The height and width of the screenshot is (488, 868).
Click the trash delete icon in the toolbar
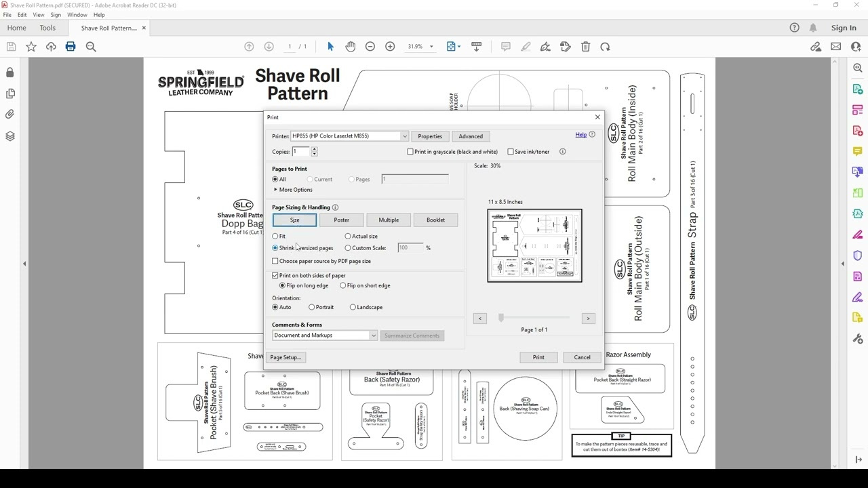click(585, 47)
